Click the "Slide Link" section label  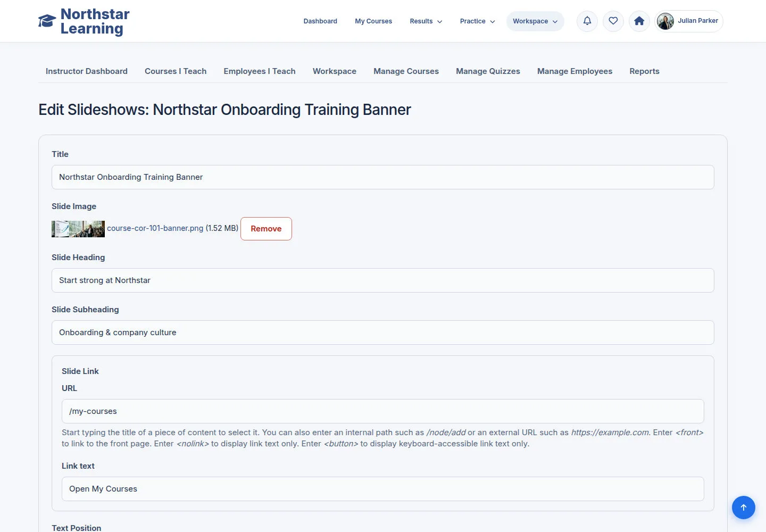80,371
